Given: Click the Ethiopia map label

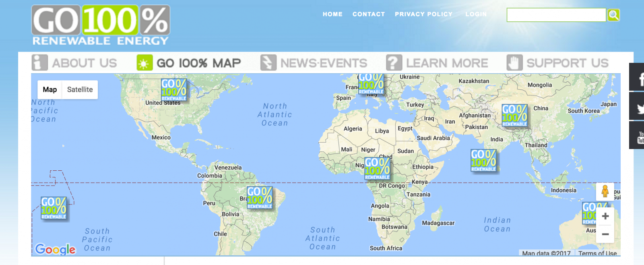Looking at the screenshot, I should pyautogui.click(x=423, y=167).
